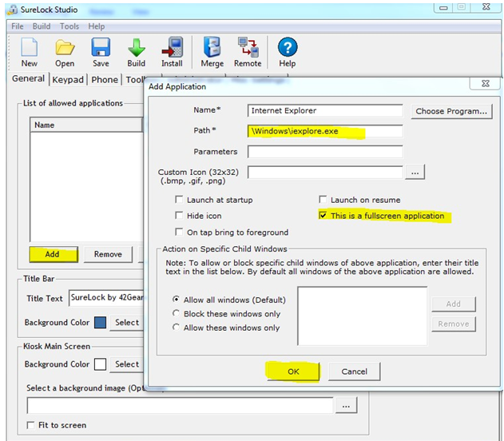Image resolution: width=504 pixels, height=441 pixels.
Task: Enable the Launch at startup checkbox
Action: (x=180, y=200)
